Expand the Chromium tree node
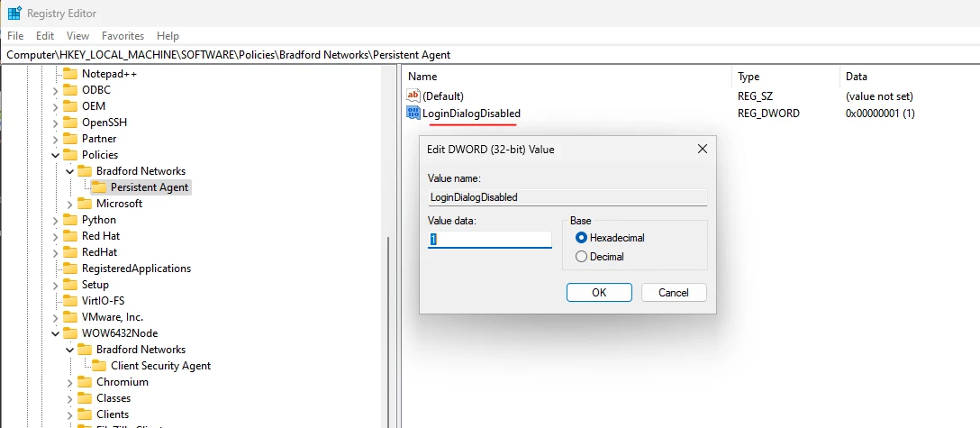The width and height of the screenshot is (980, 428). pos(69,382)
